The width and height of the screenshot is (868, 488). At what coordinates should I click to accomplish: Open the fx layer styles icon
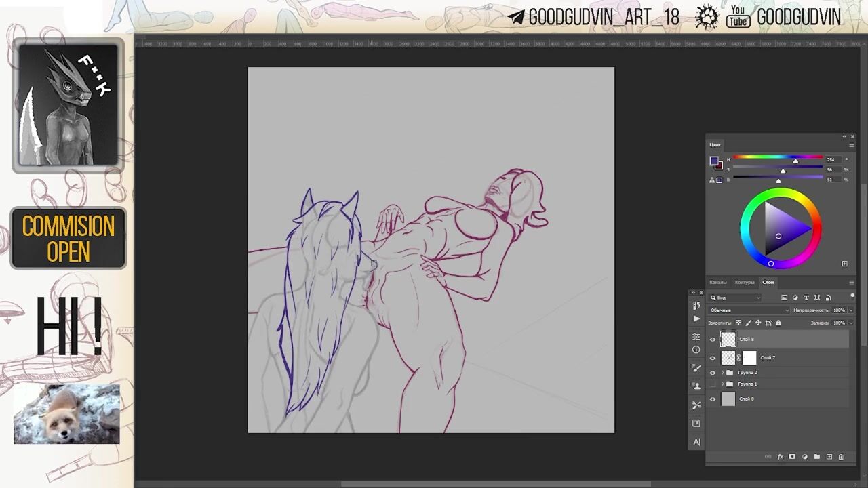coord(781,457)
